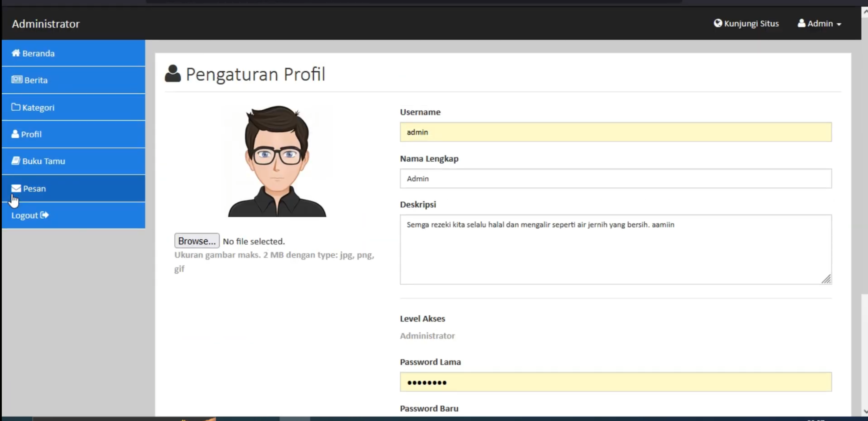Click the Berita newspaper icon
The image size is (868, 421).
point(17,80)
